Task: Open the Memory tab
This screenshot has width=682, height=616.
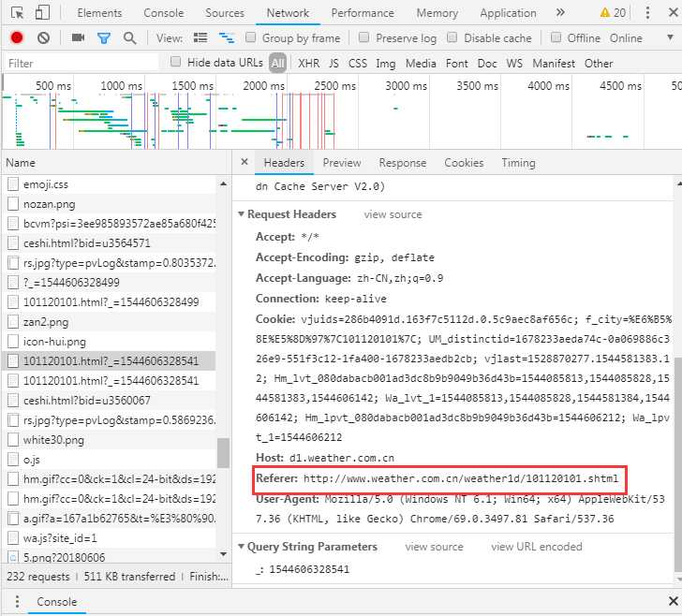Action: pos(437,13)
